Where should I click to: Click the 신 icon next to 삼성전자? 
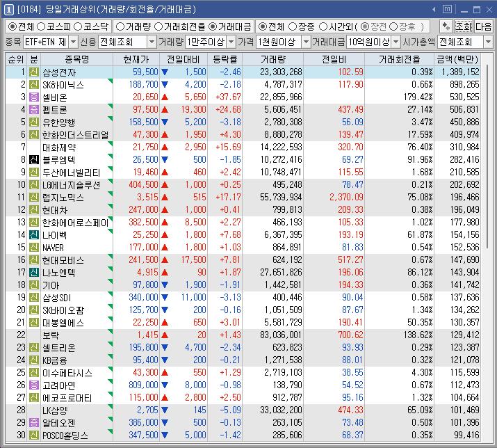coord(34,72)
